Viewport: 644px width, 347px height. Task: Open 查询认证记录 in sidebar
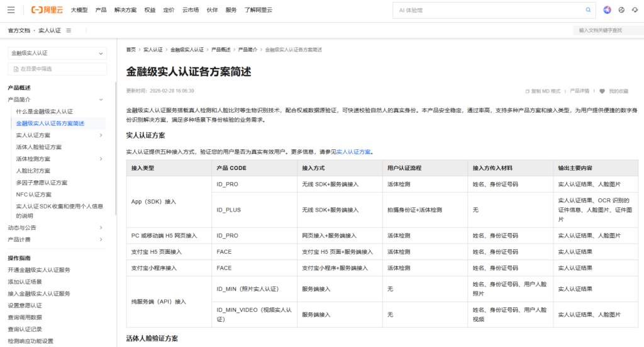pos(25,330)
